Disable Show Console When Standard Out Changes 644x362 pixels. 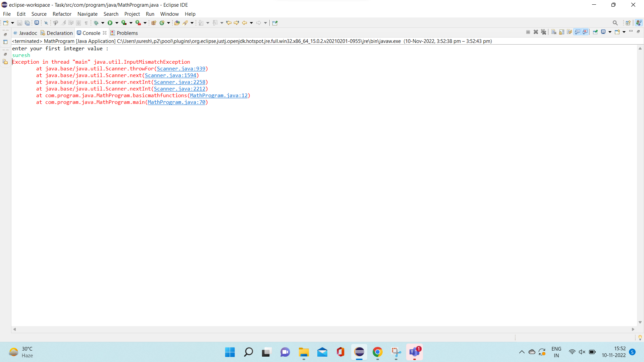tap(578, 32)
